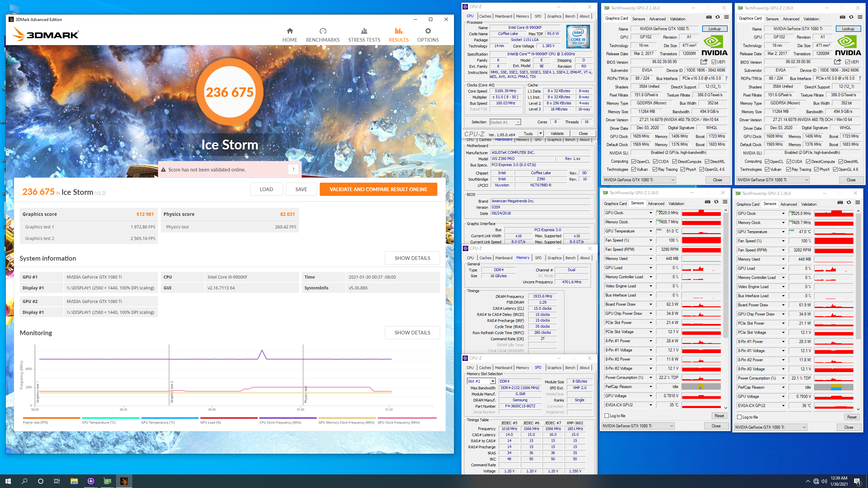Viewport: 868px width, 488px height.
Task: Click Reset button in bottom-left GPU-Z
Action: [x=719, y=416]
